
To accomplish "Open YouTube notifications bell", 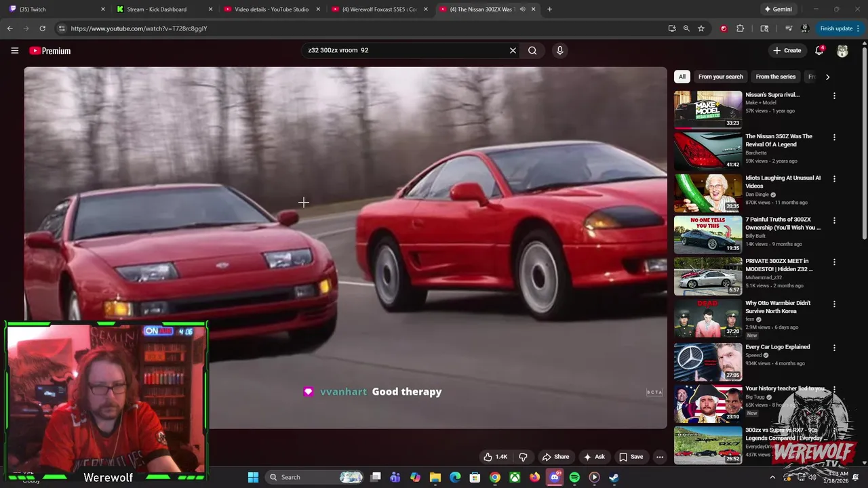I will (x=819, y=50).
